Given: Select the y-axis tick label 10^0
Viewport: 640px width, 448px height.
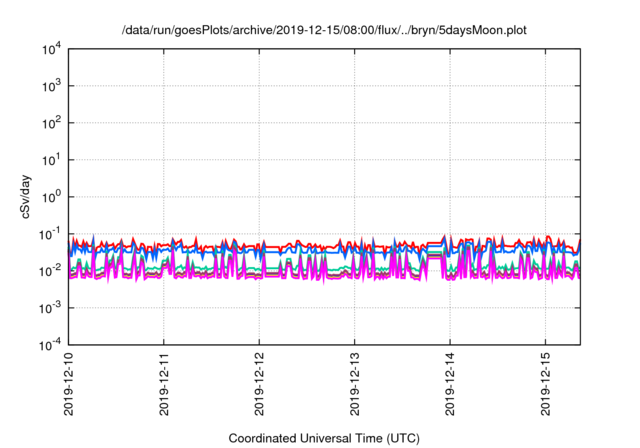Looking at the screenshot, I should [52, 197].
